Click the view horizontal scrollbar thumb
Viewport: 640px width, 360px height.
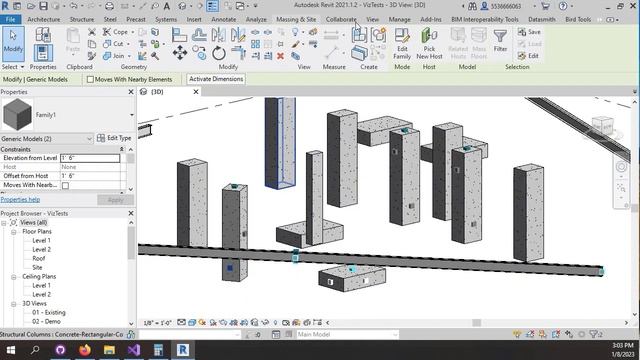click(x=476, y=323)
